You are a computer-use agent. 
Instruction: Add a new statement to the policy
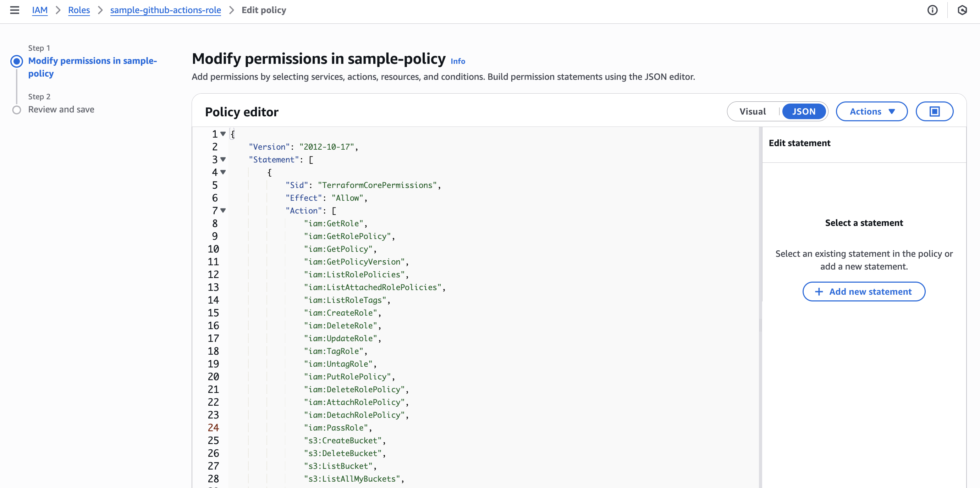point(864,292)
